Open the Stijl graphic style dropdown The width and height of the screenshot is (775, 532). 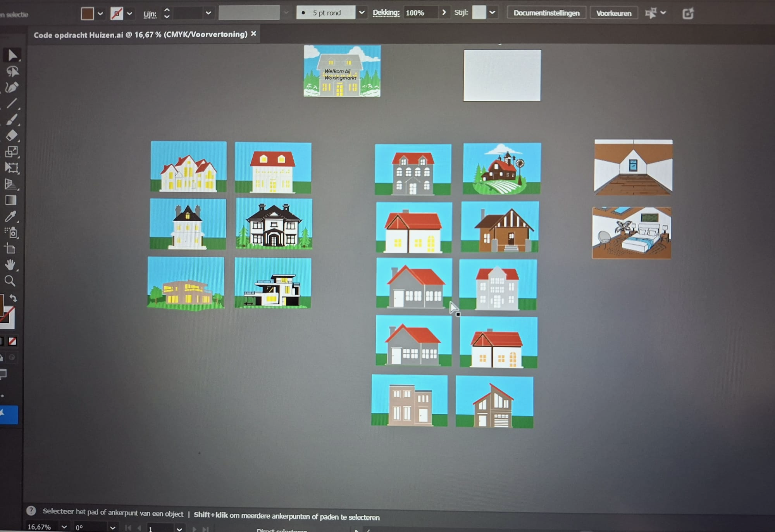(492, 12)
